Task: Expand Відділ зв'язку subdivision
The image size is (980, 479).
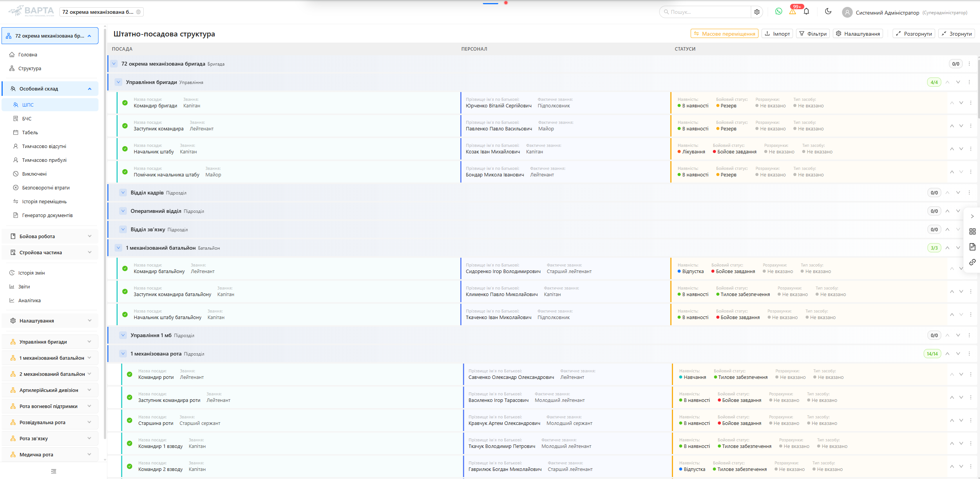Action: pyautogui.click(x=123, y=229)
